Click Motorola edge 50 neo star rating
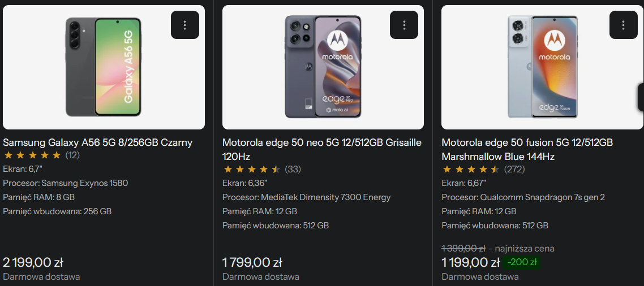Image resolution: width=644 pixels, height=286 pixels. [252, 169]
